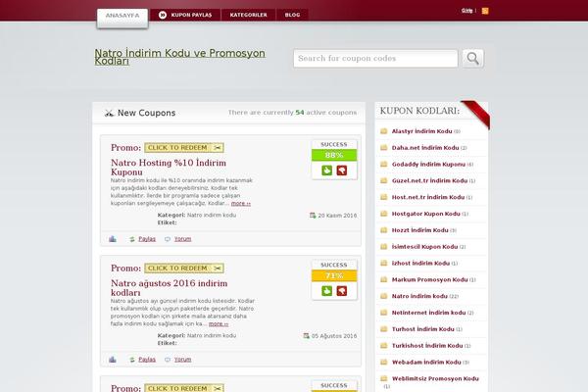Click the 71% success rate bar
The width and height of the screenshot is (588, 392).
334,275
